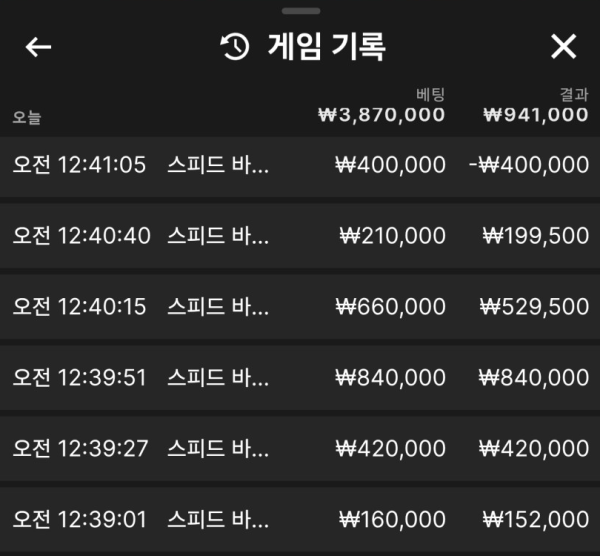Open the 오전 12:41:05 game record
600x556 pixels.
[300, 167]
